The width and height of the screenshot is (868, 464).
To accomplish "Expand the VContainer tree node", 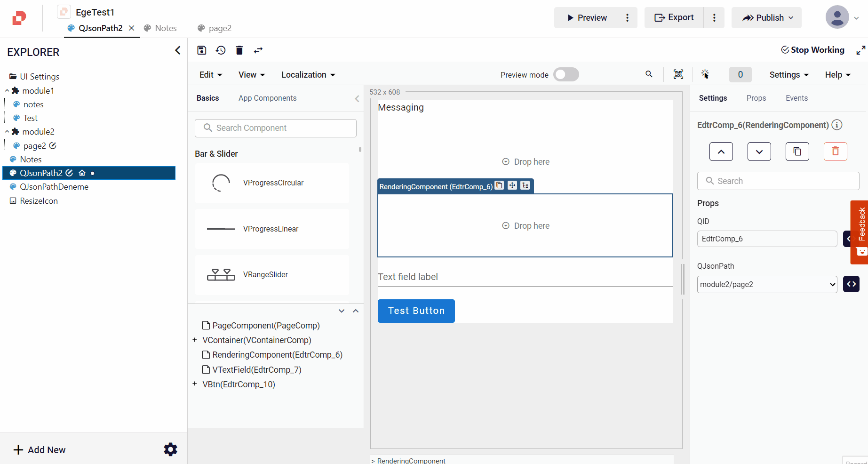I will point(195,340).
